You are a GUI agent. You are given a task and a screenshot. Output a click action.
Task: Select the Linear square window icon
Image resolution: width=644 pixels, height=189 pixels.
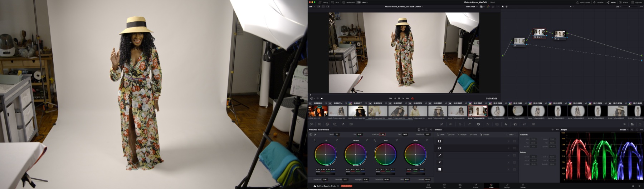pyautogui.click(x=439, y=141)
